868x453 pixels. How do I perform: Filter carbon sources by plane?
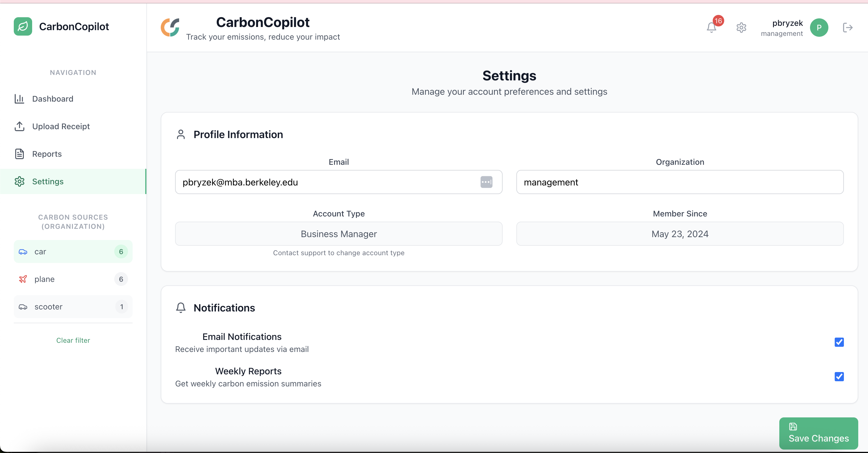[73, 279]
